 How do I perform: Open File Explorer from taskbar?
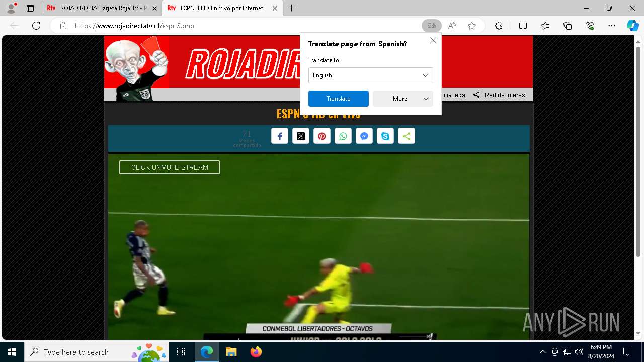click(231, 352)
